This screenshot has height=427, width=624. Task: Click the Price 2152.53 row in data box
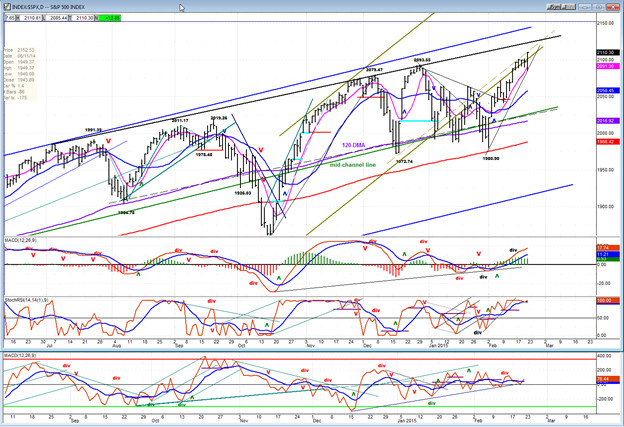pyautogui.click(x=20, y=50)
